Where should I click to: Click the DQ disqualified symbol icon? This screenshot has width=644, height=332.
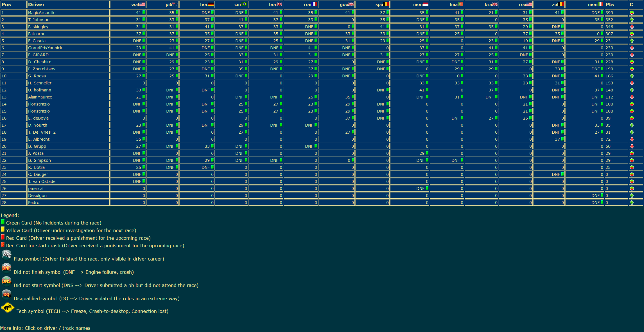[x=6, y=294]
